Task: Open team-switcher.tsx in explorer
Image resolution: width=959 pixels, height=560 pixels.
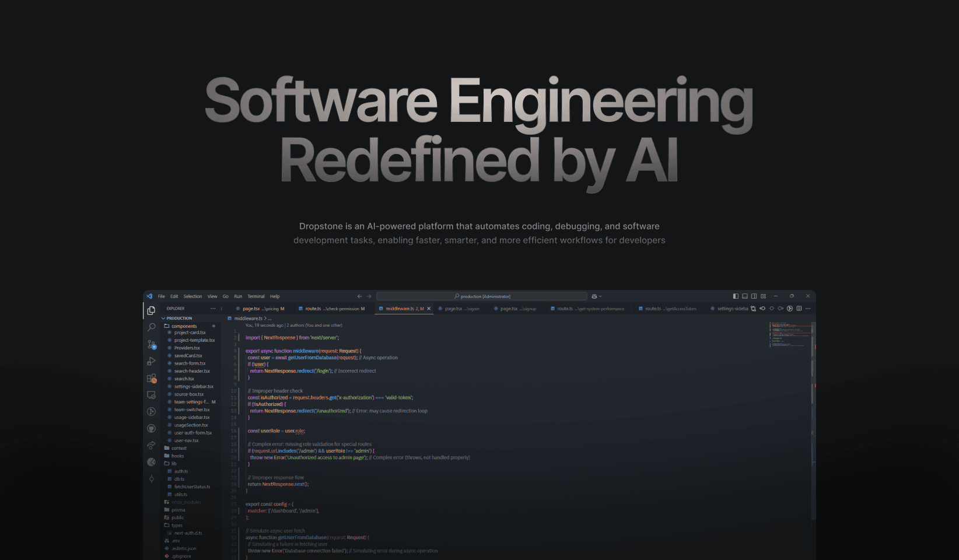Action: coord(192,409)
